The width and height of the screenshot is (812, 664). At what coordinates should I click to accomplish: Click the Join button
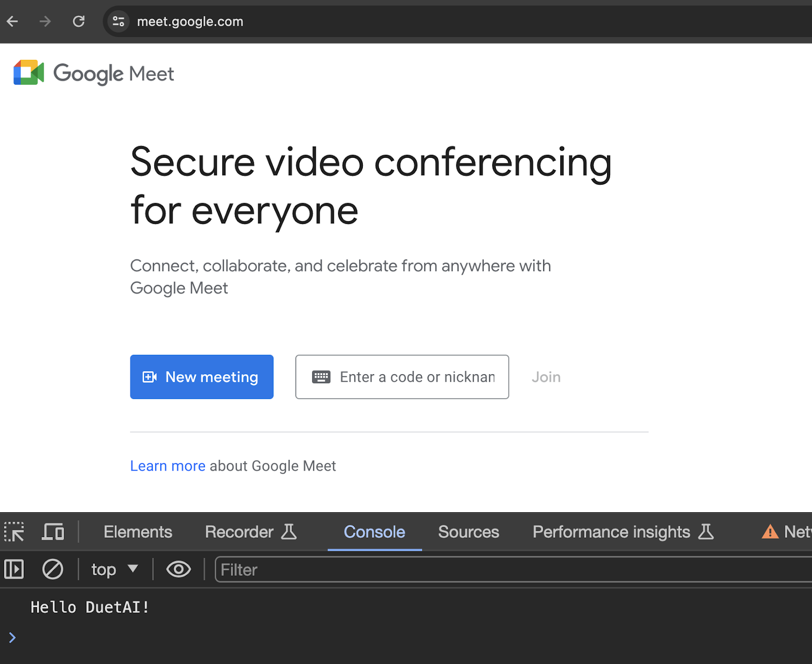pos(546,377)
